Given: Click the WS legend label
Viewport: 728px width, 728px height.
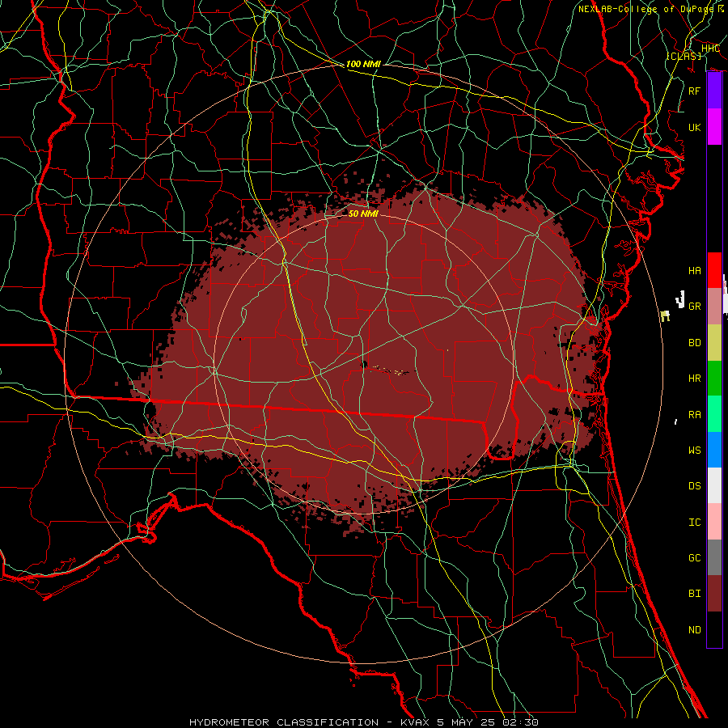Looking at the screenshot, I should click(x=694, y=450).
